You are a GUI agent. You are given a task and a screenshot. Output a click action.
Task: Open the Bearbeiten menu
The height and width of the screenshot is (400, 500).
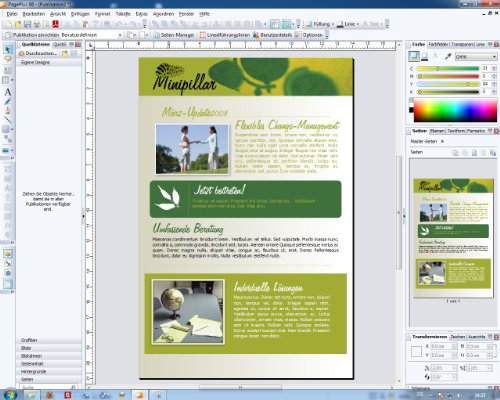point(33,14)
